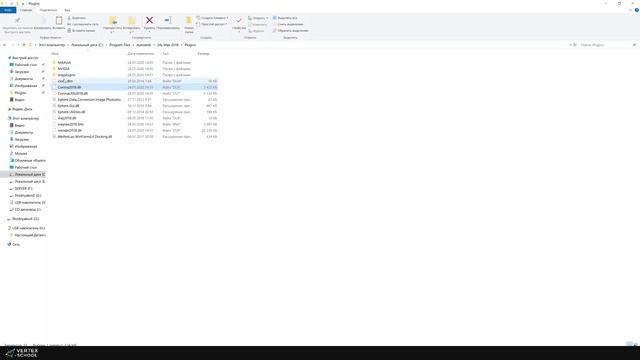Click the Forward navigation arrow
The width and height of the screenshot is (640, 360).
(12, 45)
